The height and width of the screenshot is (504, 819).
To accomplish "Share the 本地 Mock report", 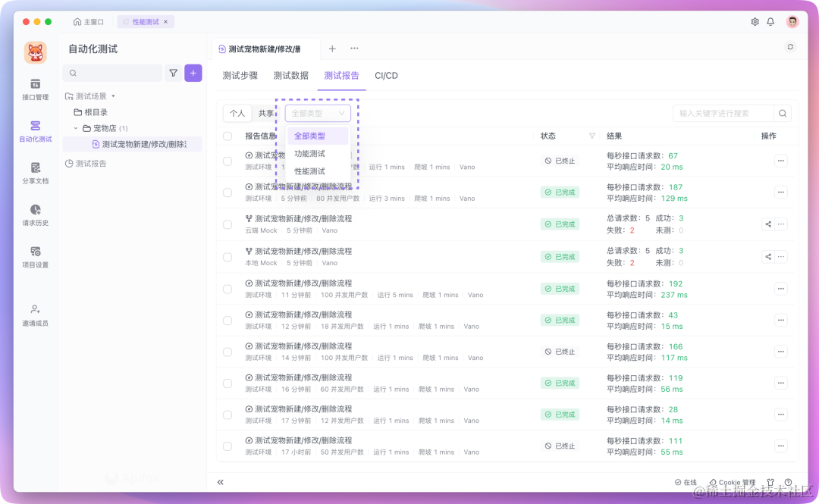I will [768, 256].
